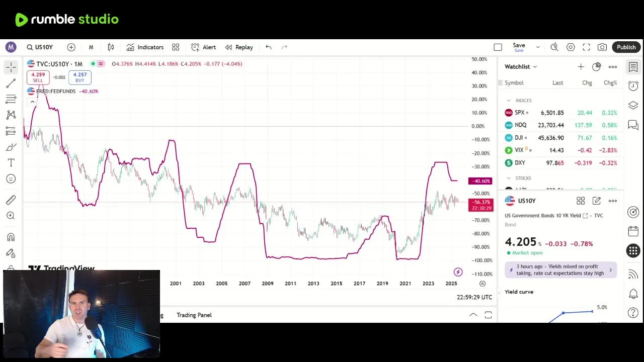Collapse the INDICES watchlist section

(509, 101)
